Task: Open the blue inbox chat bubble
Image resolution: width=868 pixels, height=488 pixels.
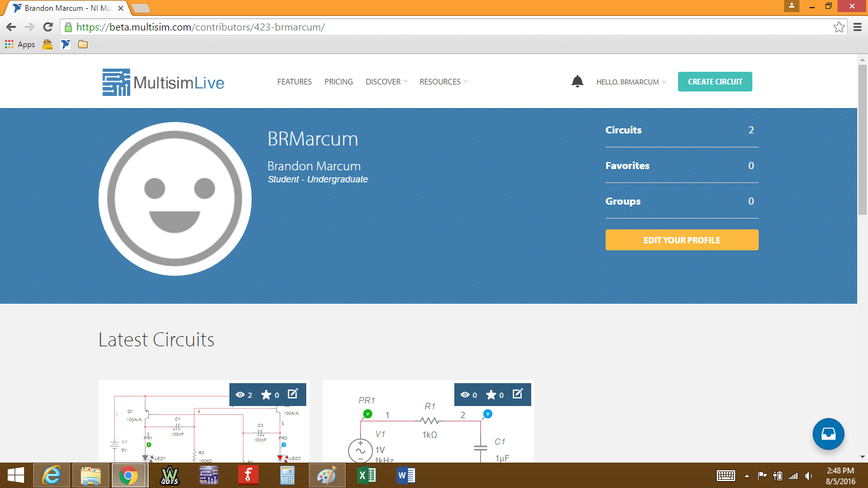Action: click(x=829, y=434)
